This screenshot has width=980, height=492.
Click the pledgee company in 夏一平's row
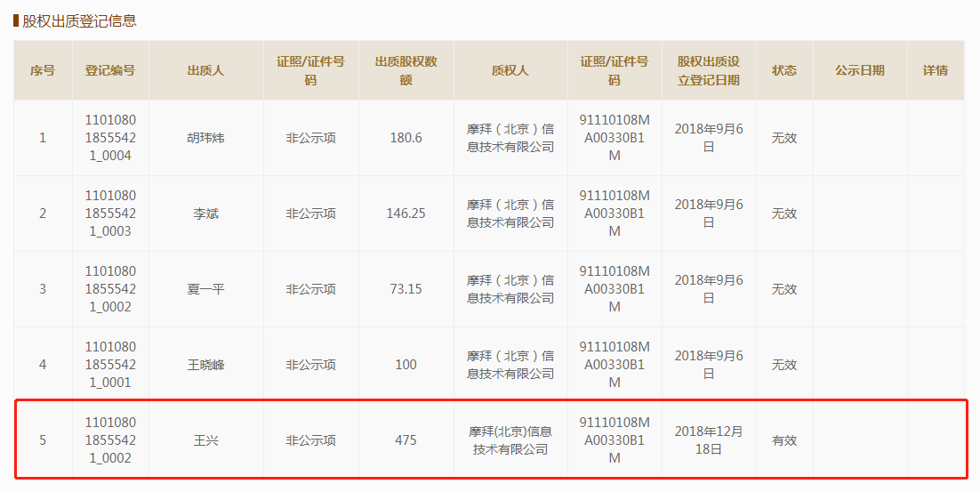(510, 289)
